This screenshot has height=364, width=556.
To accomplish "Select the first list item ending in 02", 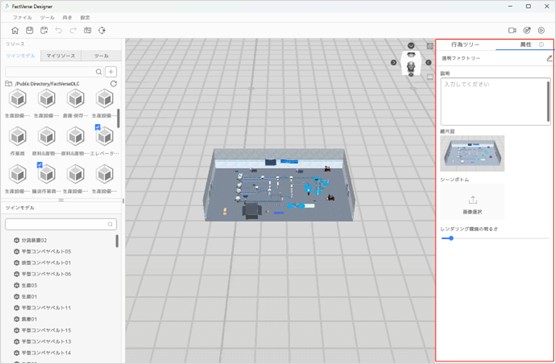I will click(x=34, y=240).
